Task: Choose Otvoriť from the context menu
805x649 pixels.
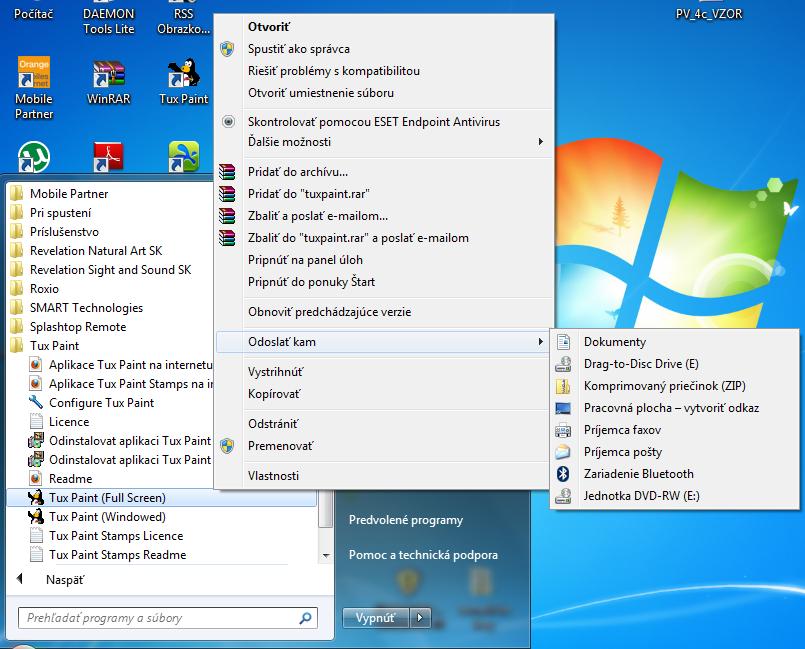Action: [x=384, y=27]
